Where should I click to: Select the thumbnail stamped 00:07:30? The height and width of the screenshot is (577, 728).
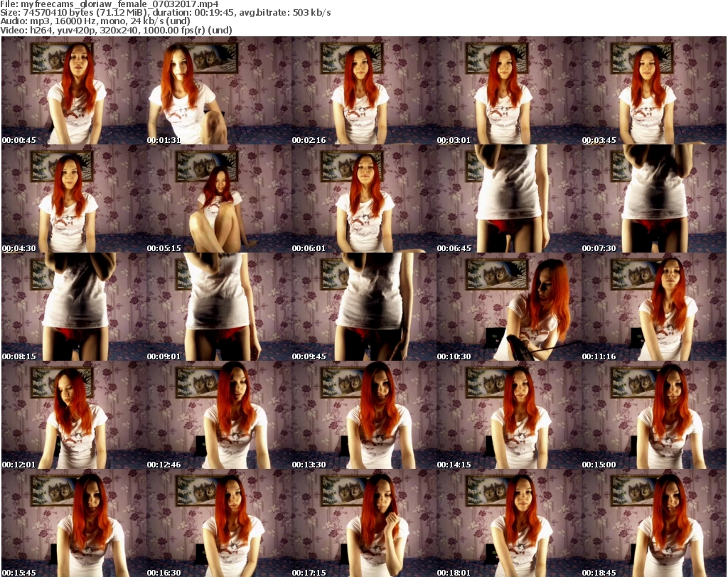[654, 198]
